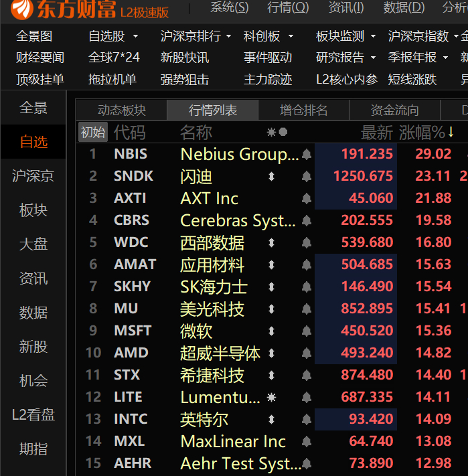This screenshot has height=476, width=468.
Task: Click the alert bell for NBIS row
Action: (307, 154)
